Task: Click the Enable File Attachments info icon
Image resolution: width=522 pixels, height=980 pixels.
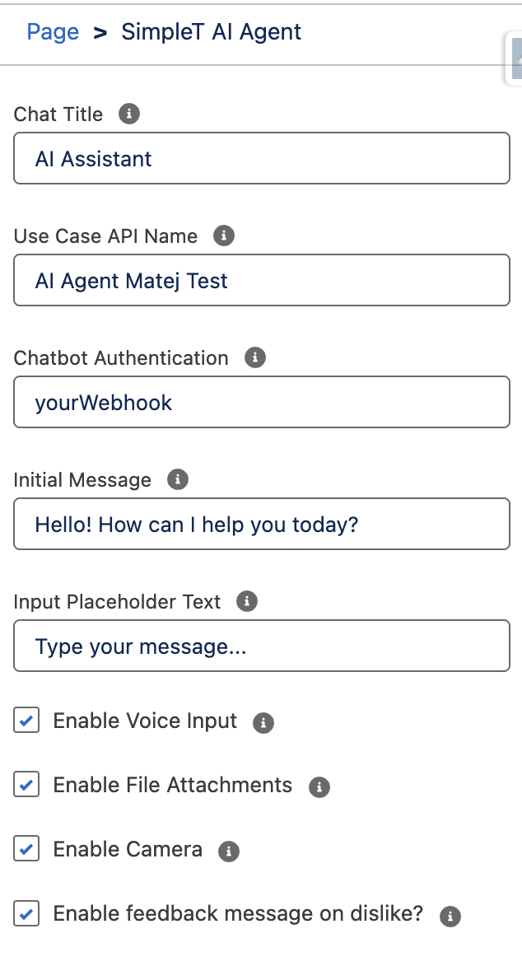Action: [x=319, y=786]
